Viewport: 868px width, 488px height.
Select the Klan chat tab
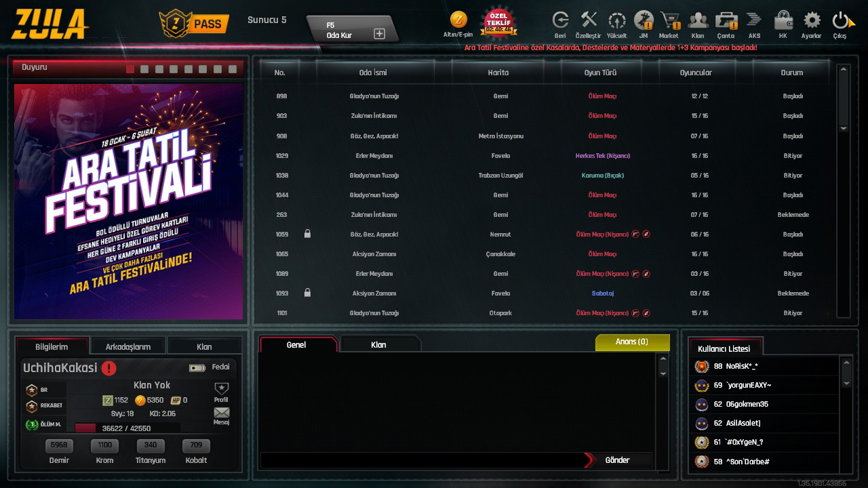click(x=378, y=344)
